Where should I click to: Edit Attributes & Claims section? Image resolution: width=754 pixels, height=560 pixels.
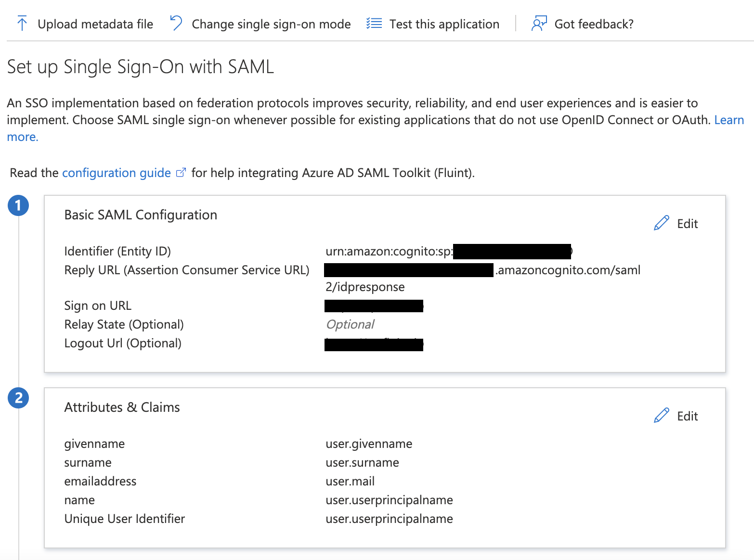pyautogui.click(x=687, y=416)
